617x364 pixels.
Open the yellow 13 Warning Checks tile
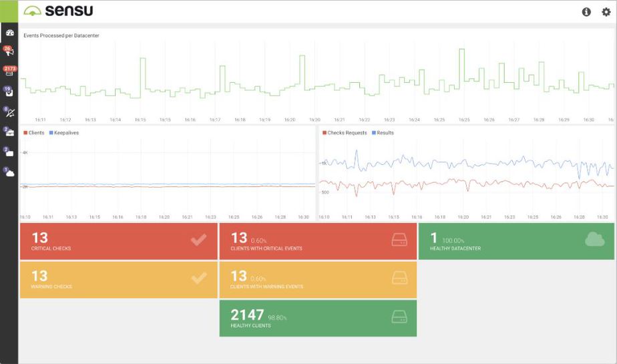118,280
